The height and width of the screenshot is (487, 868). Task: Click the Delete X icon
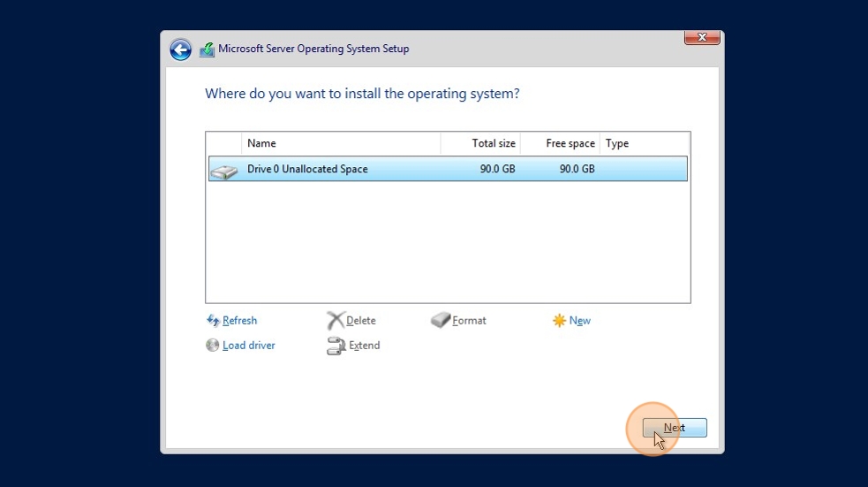[336, 320]
